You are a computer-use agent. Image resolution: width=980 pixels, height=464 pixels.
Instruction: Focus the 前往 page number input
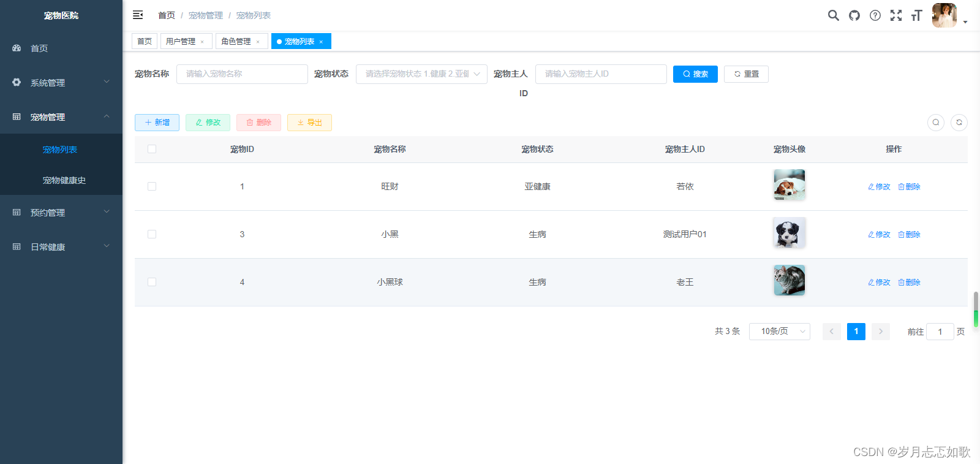tap(940, 332)
